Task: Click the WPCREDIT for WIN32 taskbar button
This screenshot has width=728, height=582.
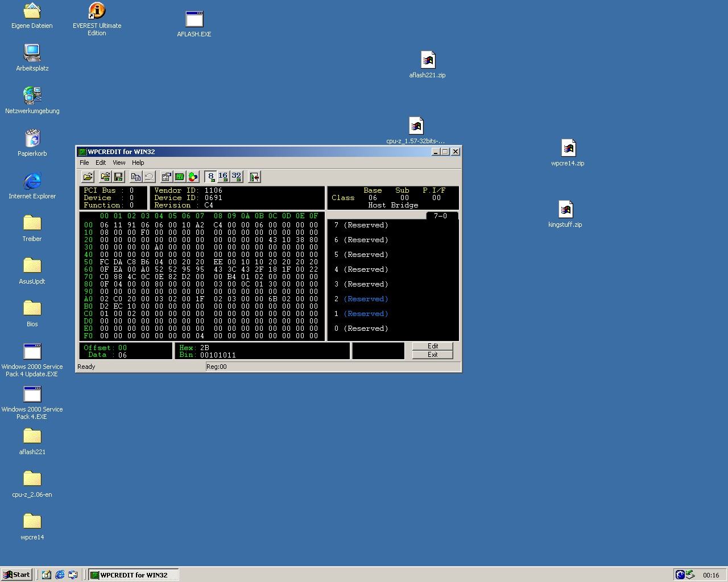Action: point(134,575)
